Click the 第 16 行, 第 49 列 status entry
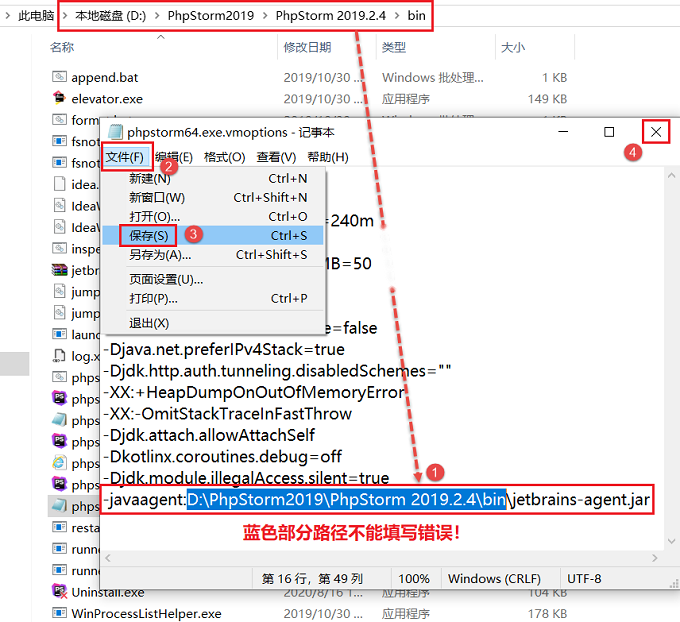This screenshot has width=680, height=622. 312,579
